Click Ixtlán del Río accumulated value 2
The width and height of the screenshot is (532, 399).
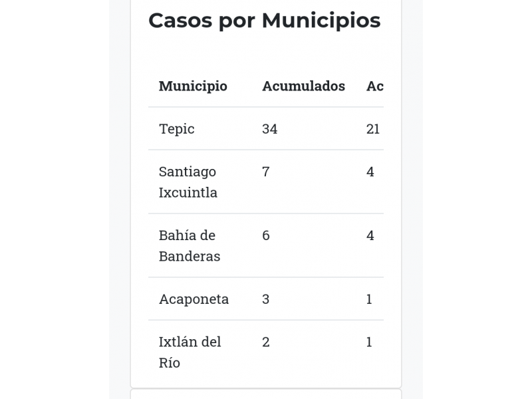265,342
